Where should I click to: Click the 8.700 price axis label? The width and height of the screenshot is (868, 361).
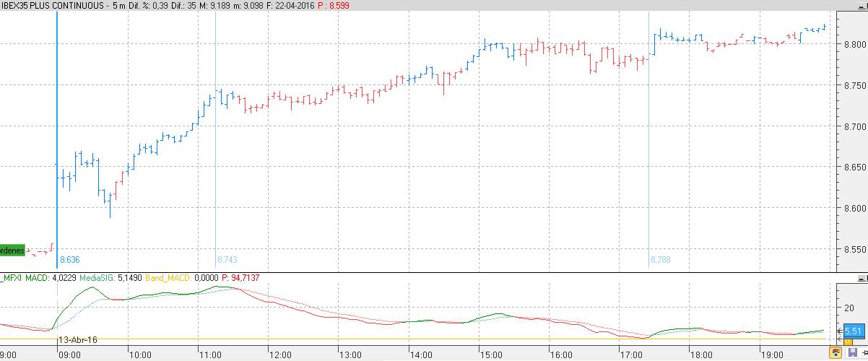coord(855,127)
